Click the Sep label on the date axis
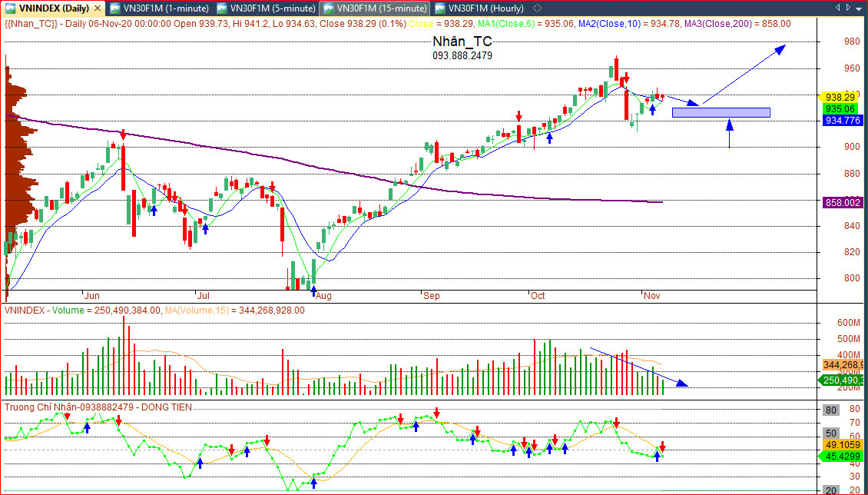 pyautogui.click(x=431, y=296)
